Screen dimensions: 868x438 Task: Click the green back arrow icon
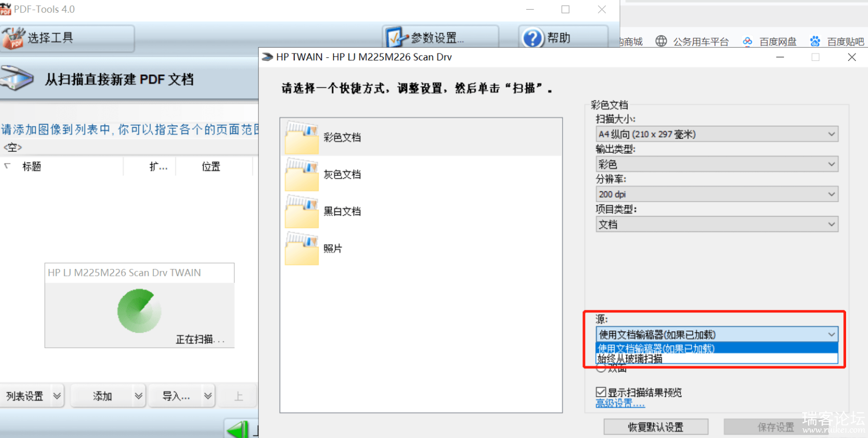(237, 429)
